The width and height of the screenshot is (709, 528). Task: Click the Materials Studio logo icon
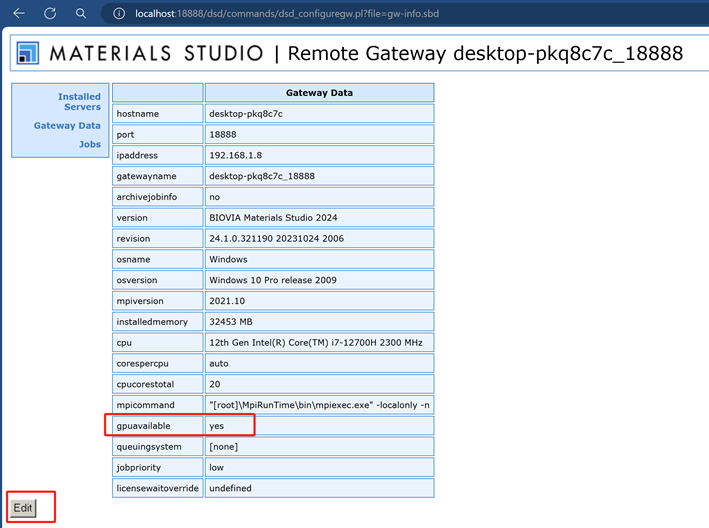coord(28,53)
